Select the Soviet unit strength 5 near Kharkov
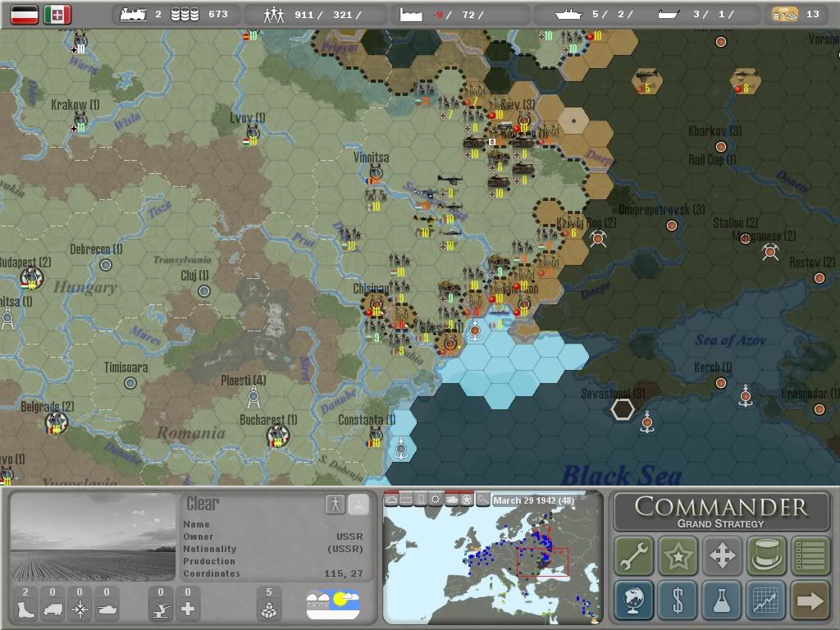 [x=646, y=80]
